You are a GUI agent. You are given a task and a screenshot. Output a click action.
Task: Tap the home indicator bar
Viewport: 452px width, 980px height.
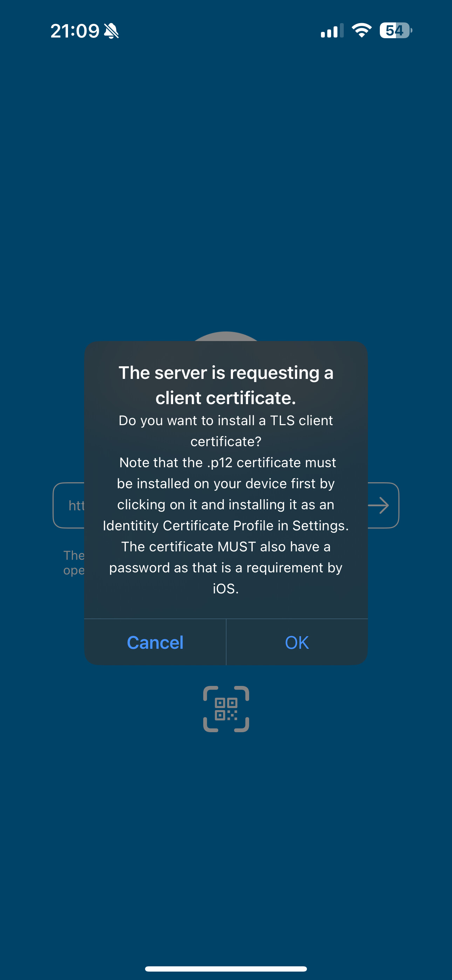[226, 968]
